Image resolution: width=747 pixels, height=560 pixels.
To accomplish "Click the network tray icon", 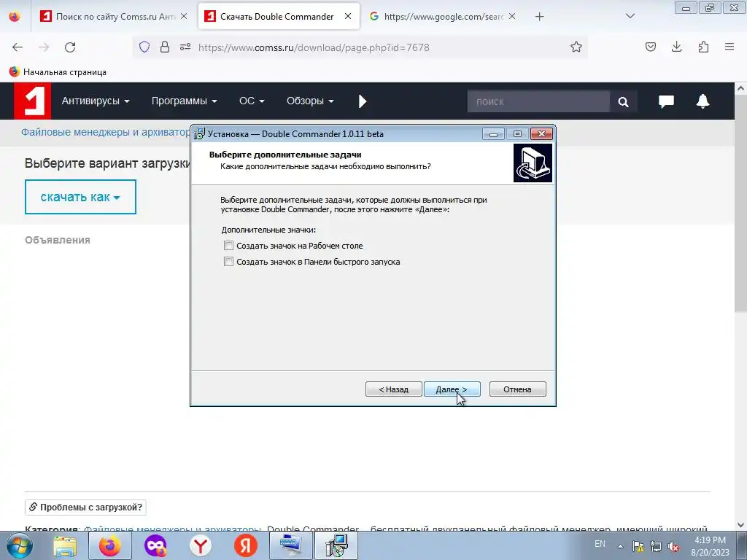I will 656,546.
